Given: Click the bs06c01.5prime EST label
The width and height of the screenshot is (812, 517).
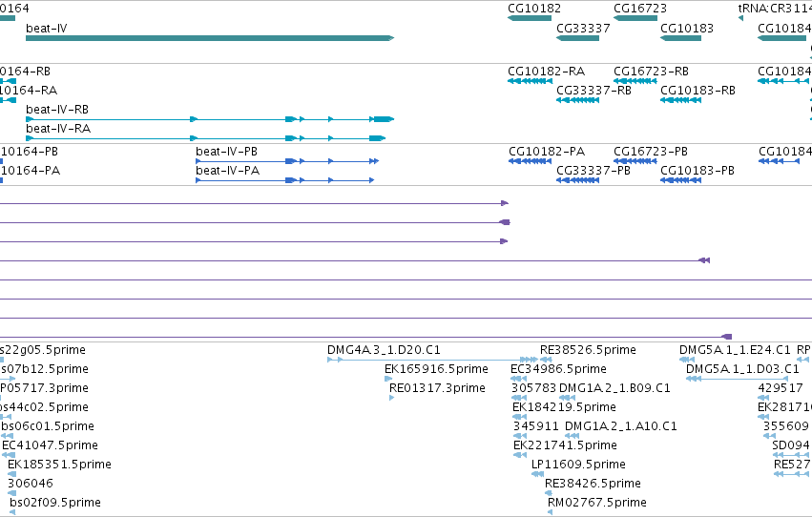Looking at the screenshot, I should pyautogui.click(x=48, y=426).
